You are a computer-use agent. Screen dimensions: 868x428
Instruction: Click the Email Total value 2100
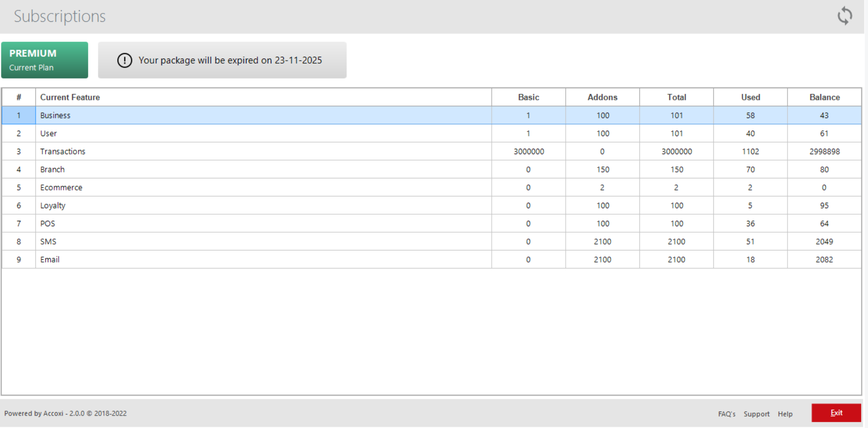[x=677, y=259]
